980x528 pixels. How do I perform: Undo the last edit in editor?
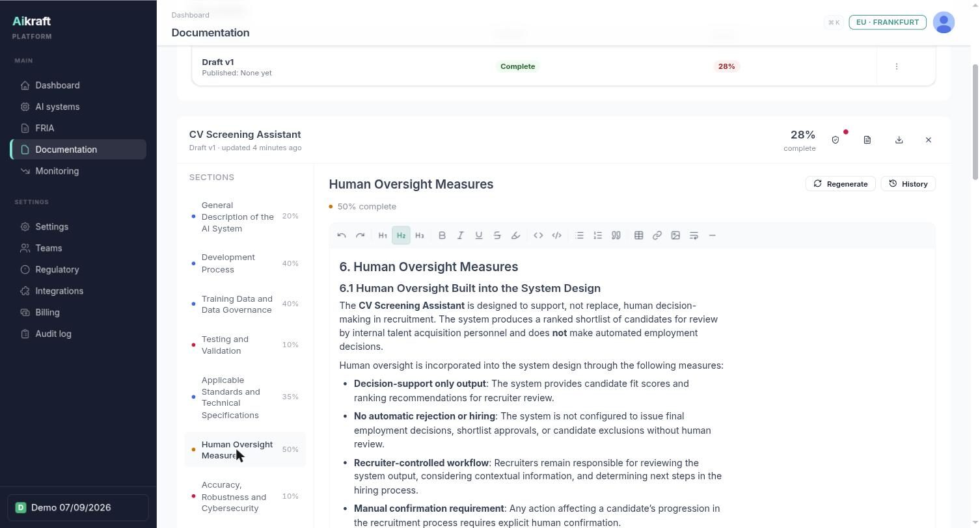pos(342,235)
